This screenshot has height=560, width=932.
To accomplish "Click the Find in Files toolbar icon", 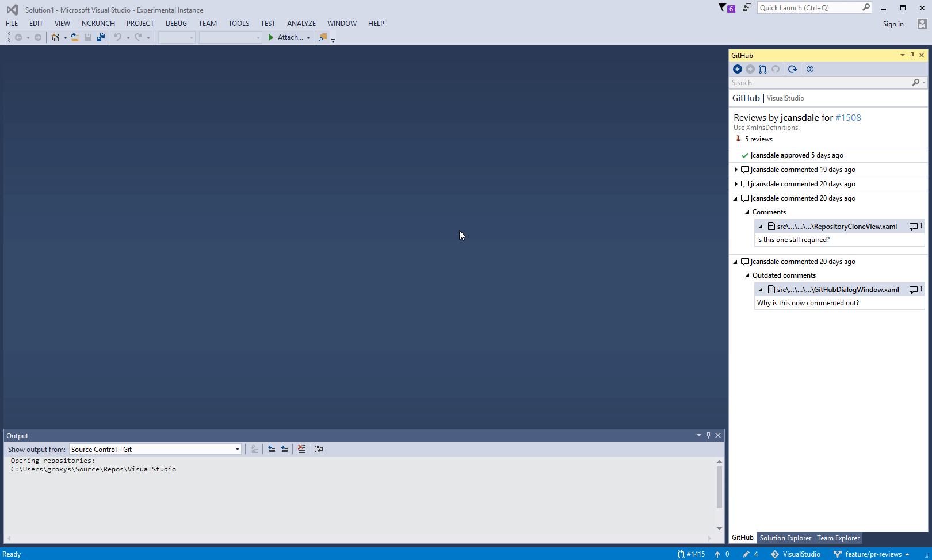I will tap(323, 37).
